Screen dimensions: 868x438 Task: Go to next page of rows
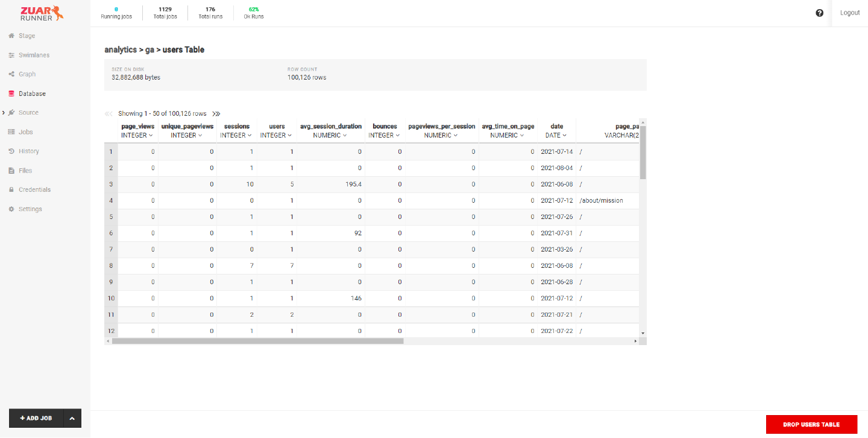tap(216, 113)
